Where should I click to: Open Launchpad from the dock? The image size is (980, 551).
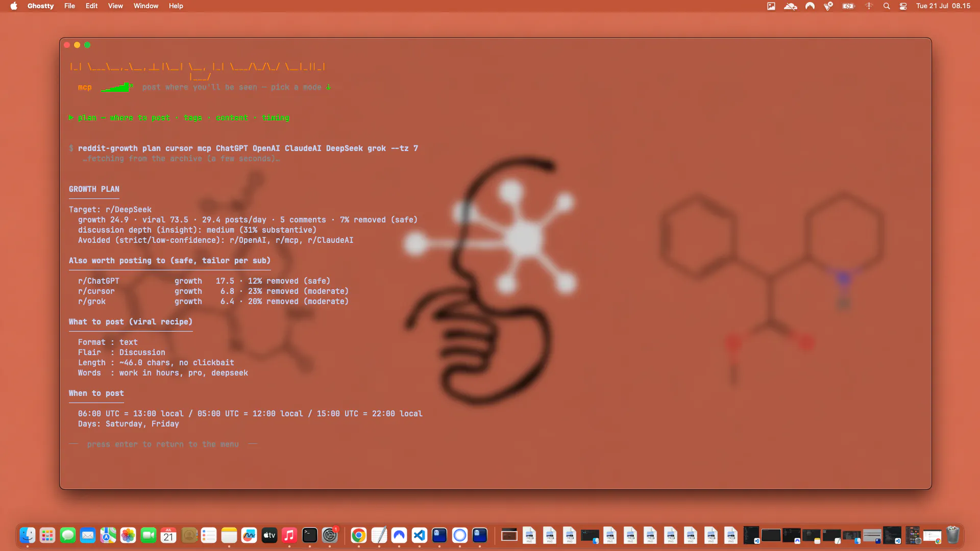(47, 535)
